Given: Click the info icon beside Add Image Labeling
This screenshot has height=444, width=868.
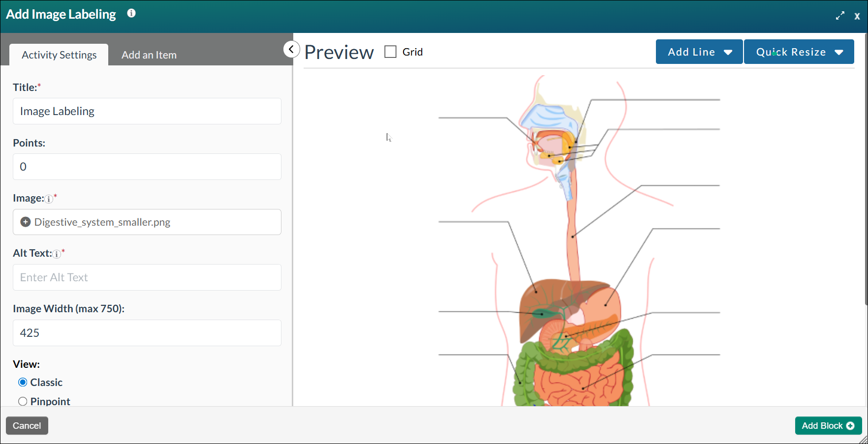Looking at the screenshot, I should (x=131, y=14).
